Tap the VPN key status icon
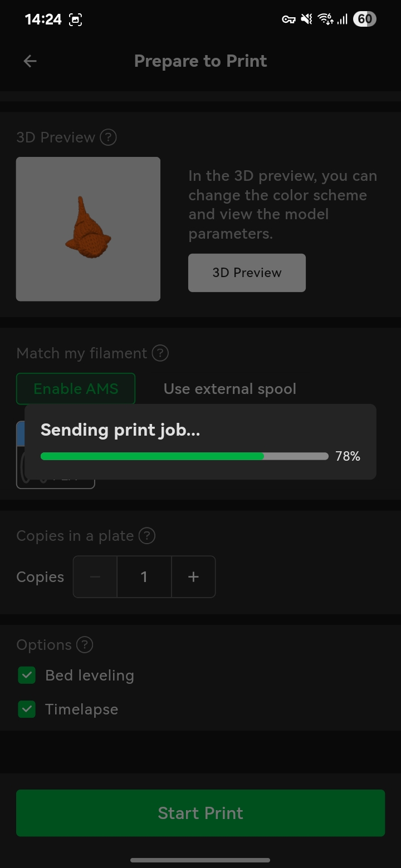 [288, 19]
